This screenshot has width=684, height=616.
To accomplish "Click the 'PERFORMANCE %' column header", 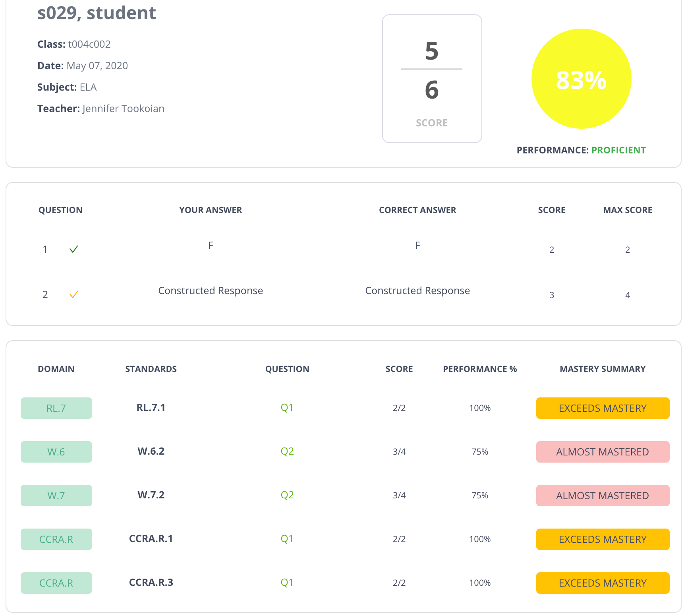I will coord(480,369).
